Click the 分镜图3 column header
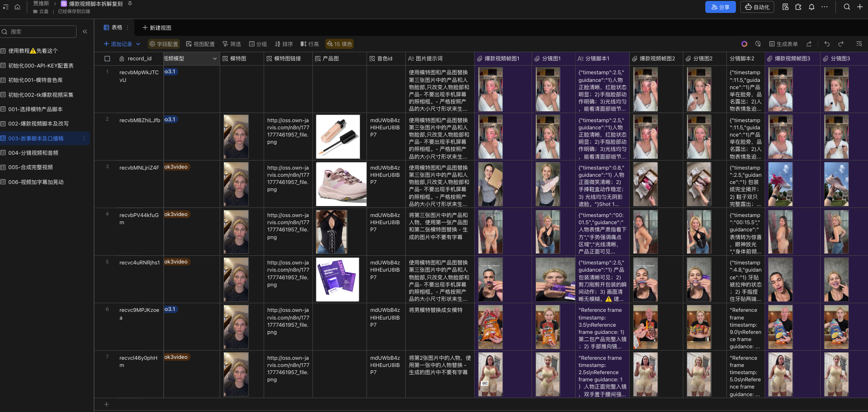The height and width of the screenshot is (412, 868). point(844,58)
